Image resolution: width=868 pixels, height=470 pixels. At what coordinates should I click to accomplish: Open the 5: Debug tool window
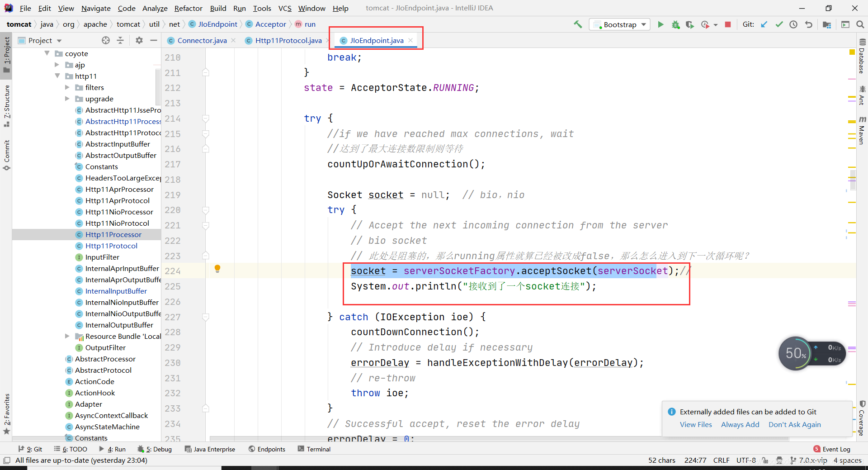tap(155, 449)
